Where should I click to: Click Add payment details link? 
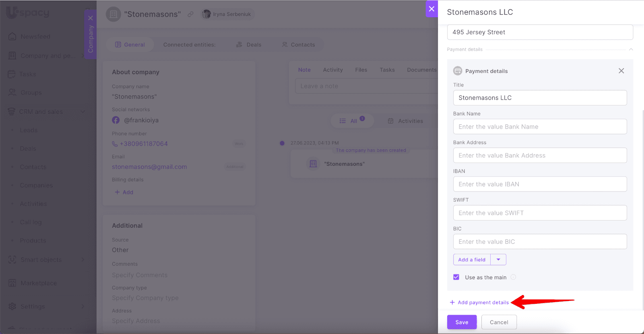(483, 303)
